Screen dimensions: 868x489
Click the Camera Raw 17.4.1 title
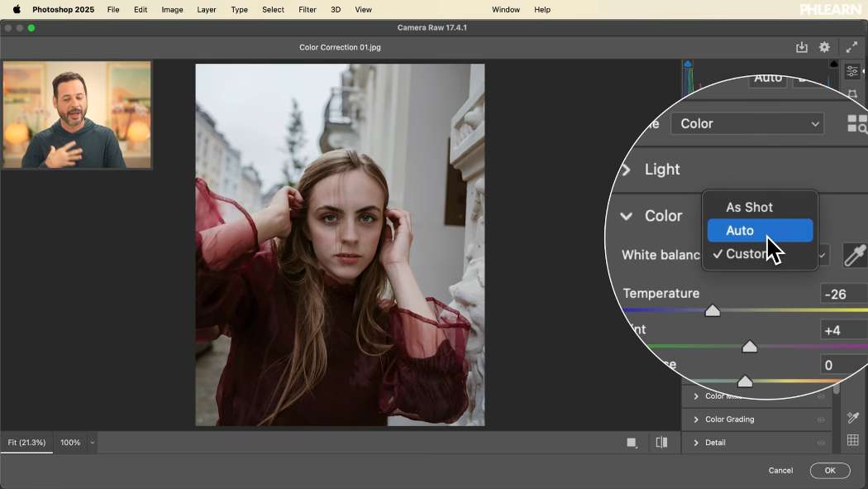pos(432,27)
